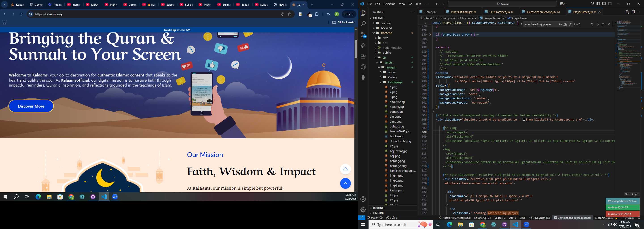
Task: Open GitHub Desktop from lower Windows taskbar
Action: tap(504, 225)
